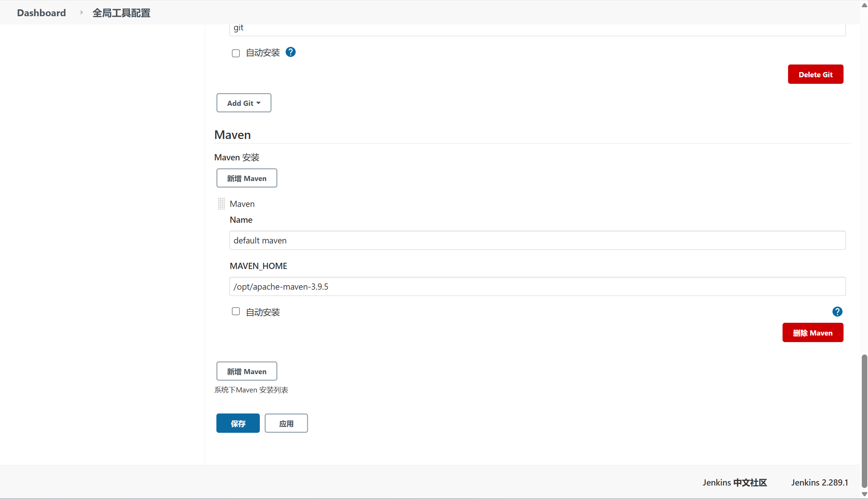868x499 pixels.
Task: Click the vertical page scrollbar thumb
Action: pos(864,421)
